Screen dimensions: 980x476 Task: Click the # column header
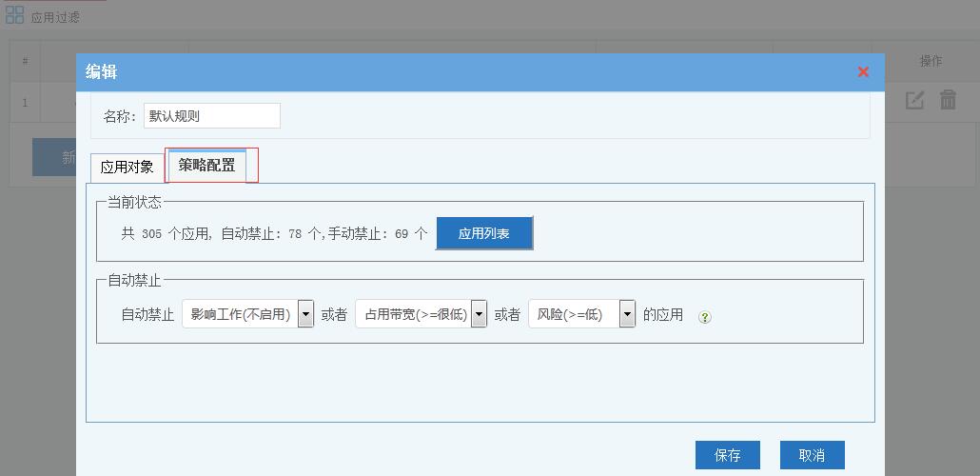[x=25, y=61]
